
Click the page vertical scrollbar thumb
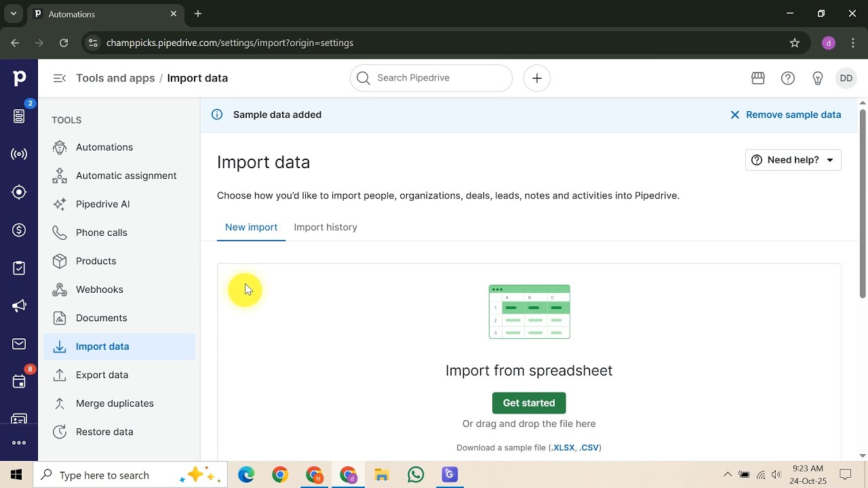click(x=863, y=203)
